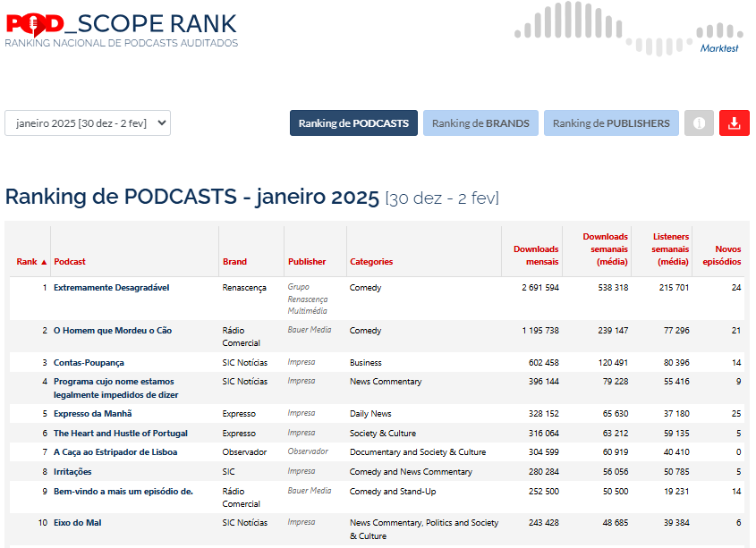Click the Contas-Poupança podcast name
This screenshot has height=548, width=756.
click(89, 363)
